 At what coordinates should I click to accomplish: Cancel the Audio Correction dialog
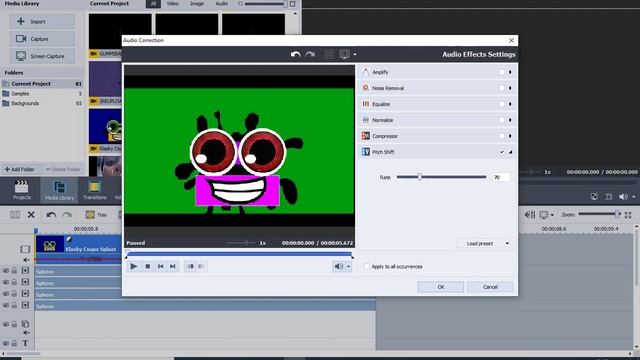490,287
